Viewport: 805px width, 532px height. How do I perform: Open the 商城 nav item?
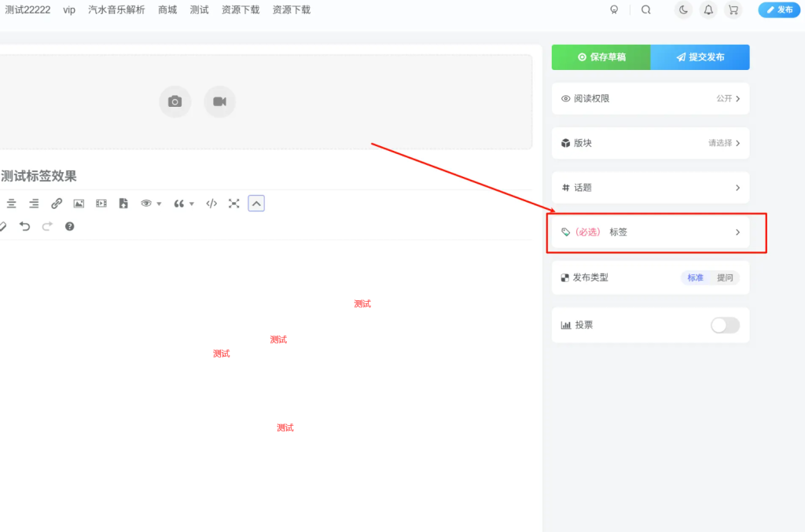(x=167, y=9)
